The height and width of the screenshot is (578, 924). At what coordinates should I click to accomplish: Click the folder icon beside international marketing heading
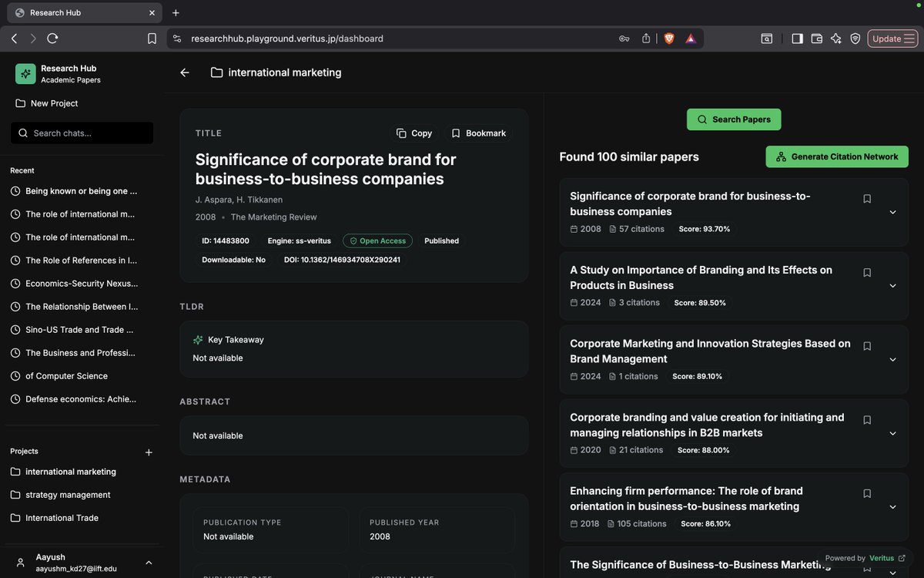tap(216, 72)
